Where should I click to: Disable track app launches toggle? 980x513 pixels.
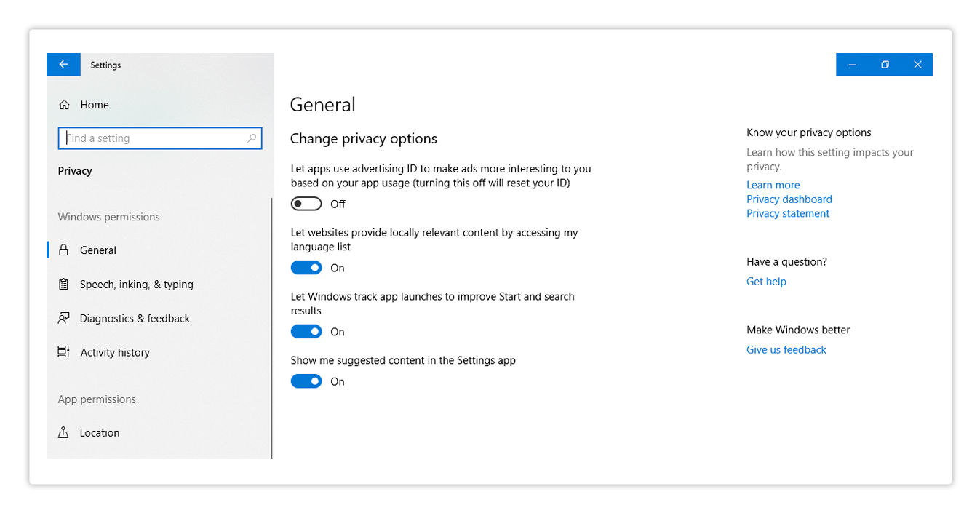coord(306,332)
